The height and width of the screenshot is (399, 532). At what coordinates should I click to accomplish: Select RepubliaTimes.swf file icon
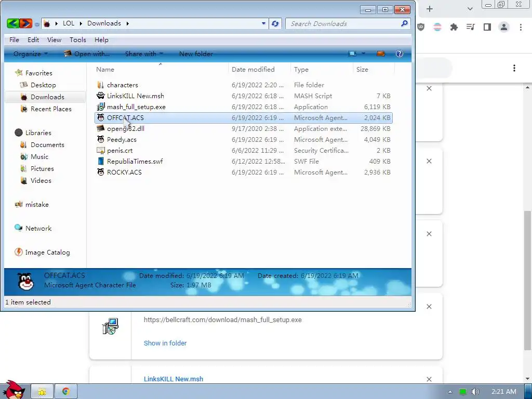(100, 161)
